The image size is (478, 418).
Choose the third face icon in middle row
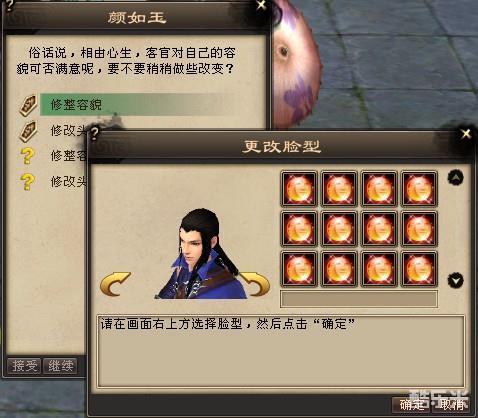[379, 229]
